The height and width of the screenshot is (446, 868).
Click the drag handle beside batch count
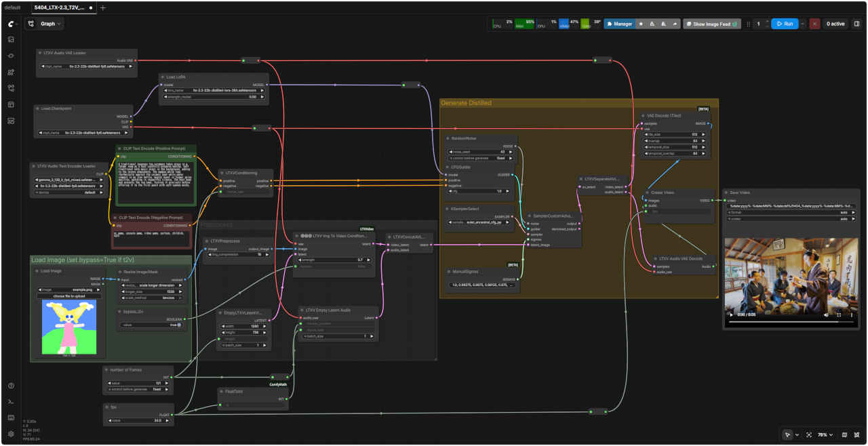pyautogui.click(x=749, y=24)
